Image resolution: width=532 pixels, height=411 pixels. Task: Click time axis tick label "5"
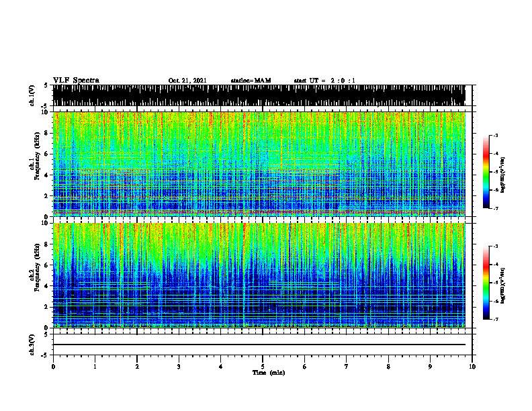[263, 367]
